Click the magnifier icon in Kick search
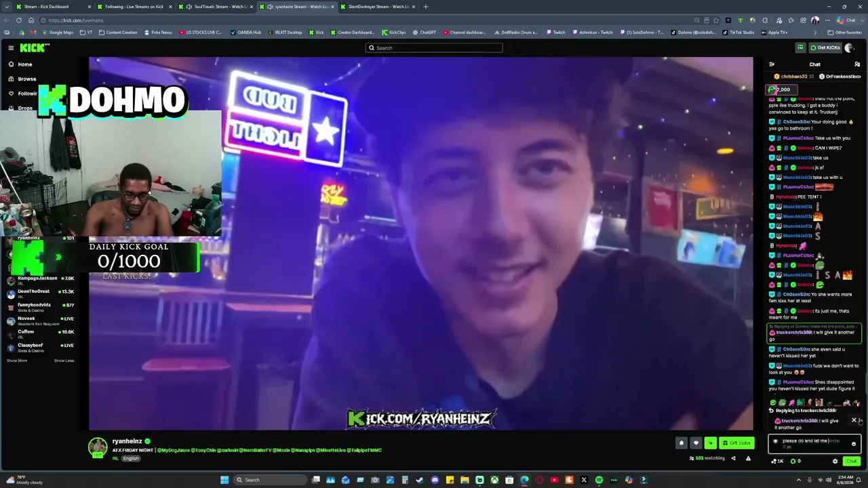This screenshot has height=488, width=868. 372,48
